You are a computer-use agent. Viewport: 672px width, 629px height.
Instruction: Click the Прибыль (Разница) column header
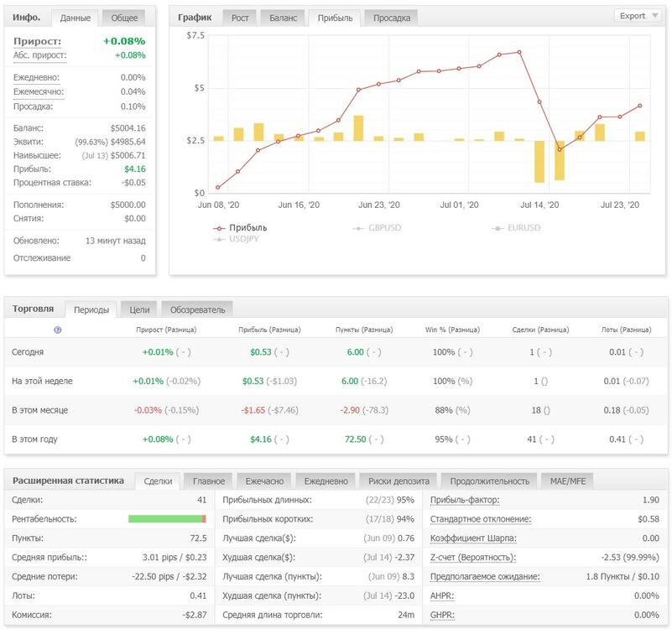click(x=269, y=330)
